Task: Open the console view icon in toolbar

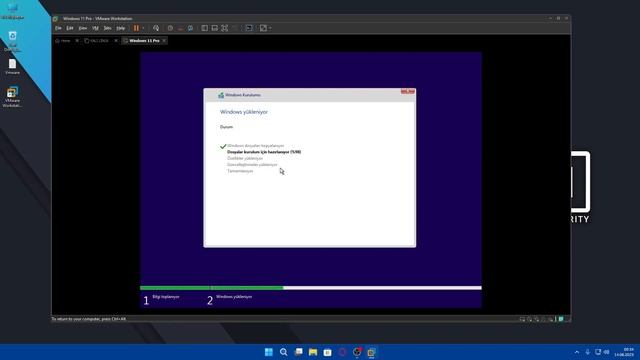Action: tap(249, 28)
